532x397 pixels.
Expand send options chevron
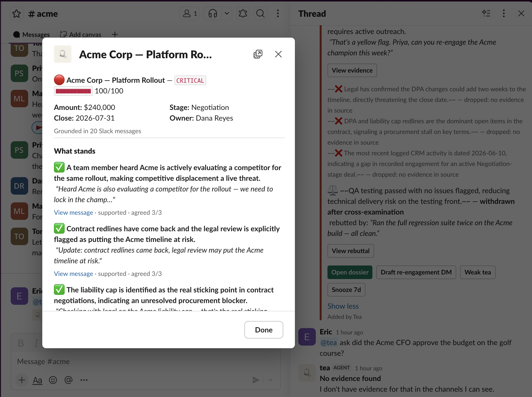point(271,380)
